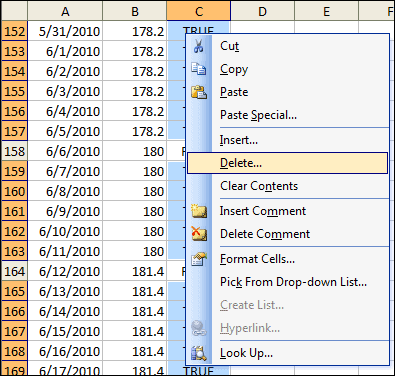Click cell with date 6/12/2010
Screen dimensions: 395x376
pos(65,271)
